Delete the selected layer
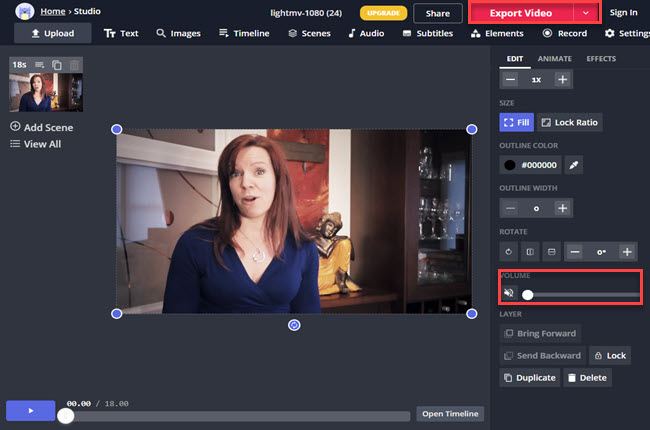 pos(587,378)
